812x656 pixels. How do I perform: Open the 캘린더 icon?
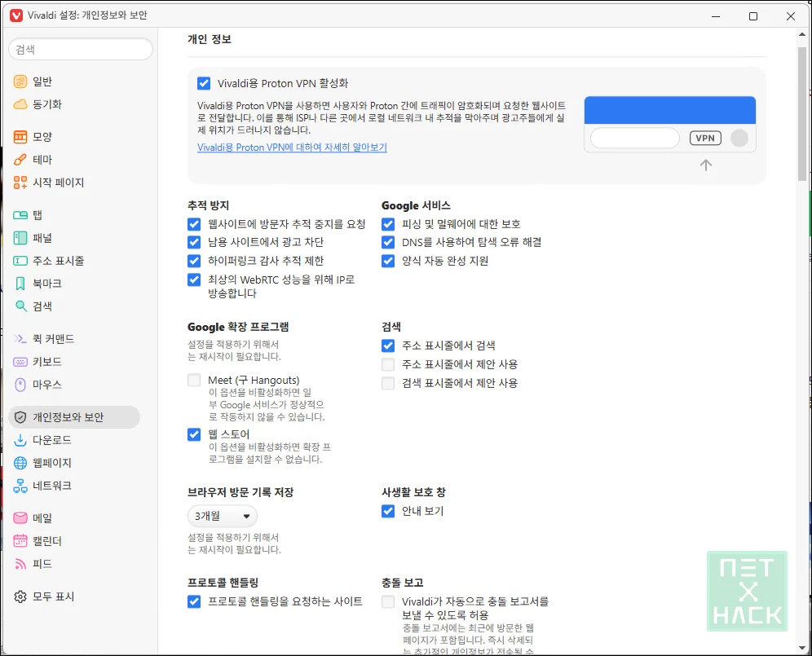click(20, 540)
